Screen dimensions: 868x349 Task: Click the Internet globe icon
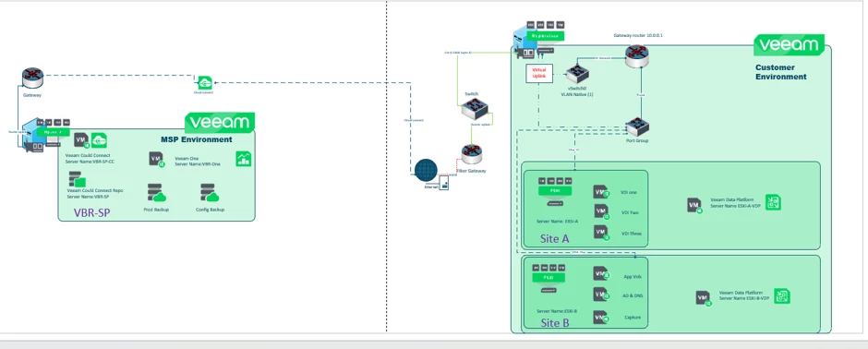tap(426, 171)
